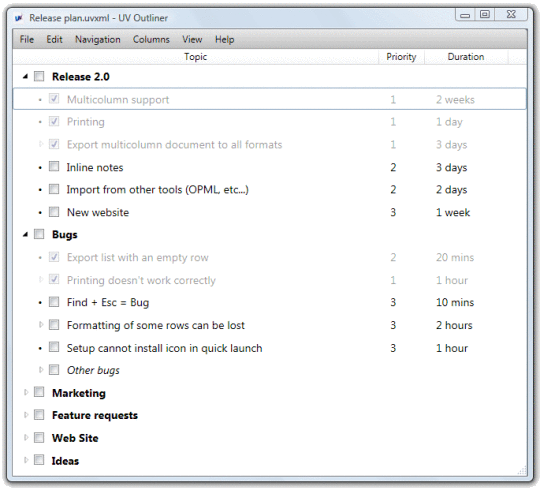Select the Find + Esc = Bug text

[x=108, y=303]
